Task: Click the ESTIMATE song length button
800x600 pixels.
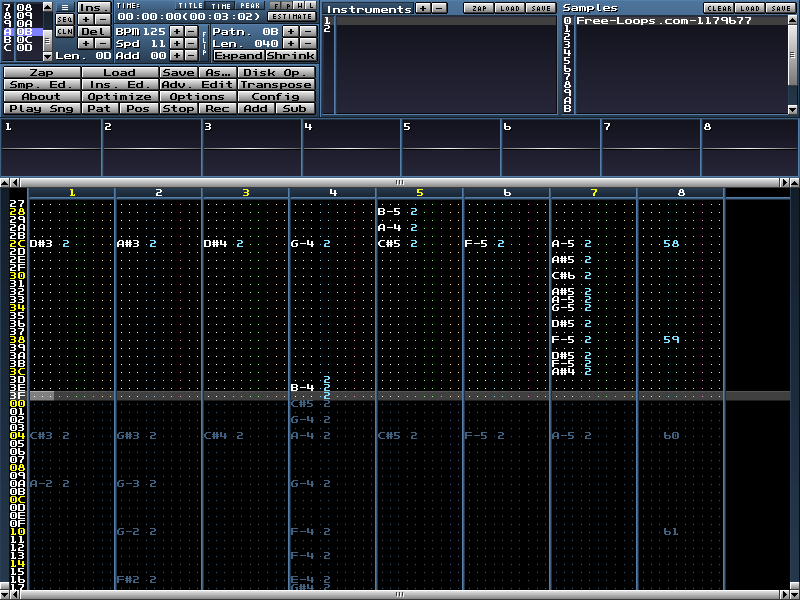Action: point(291,17)
